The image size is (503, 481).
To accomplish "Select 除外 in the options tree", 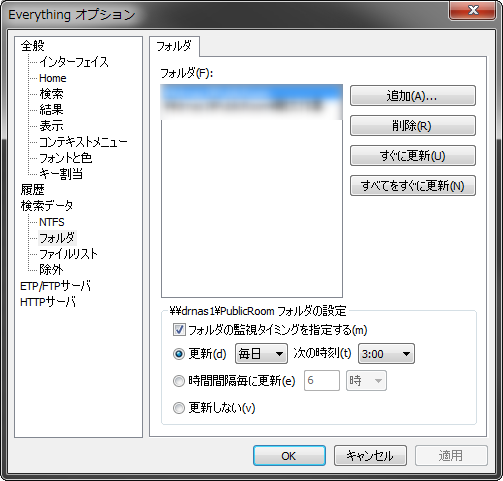I will 51,270.
